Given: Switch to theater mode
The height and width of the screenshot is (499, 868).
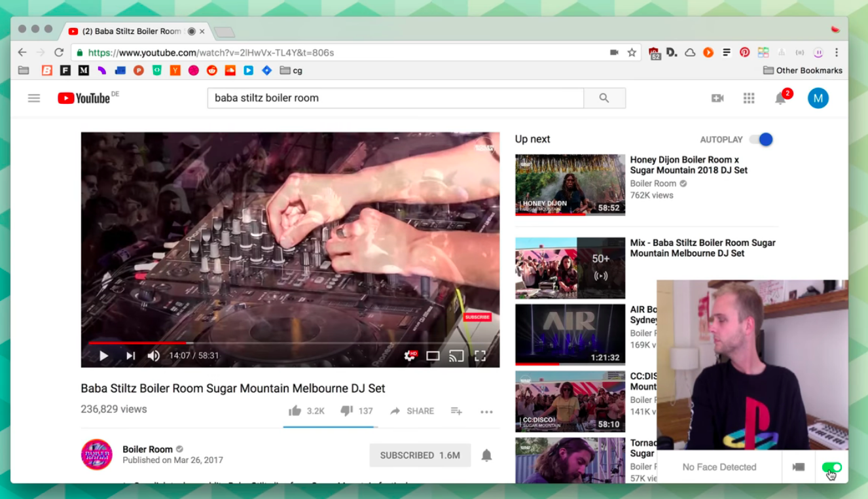Looking at the screenshot, I should 433,356.
